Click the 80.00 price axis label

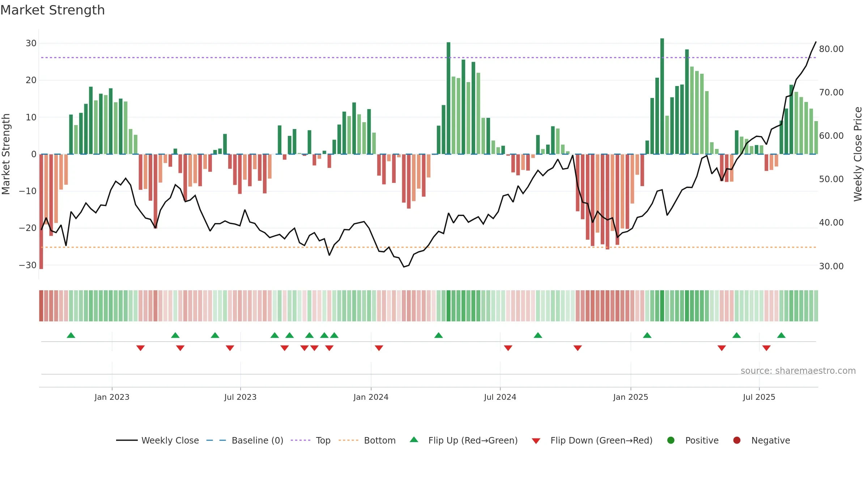click(x=831, y=49)
